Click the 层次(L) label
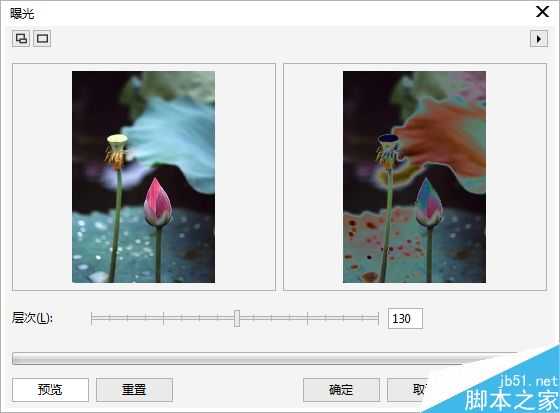This screenshot has height=413, width=560. click(x=32, y=318)
